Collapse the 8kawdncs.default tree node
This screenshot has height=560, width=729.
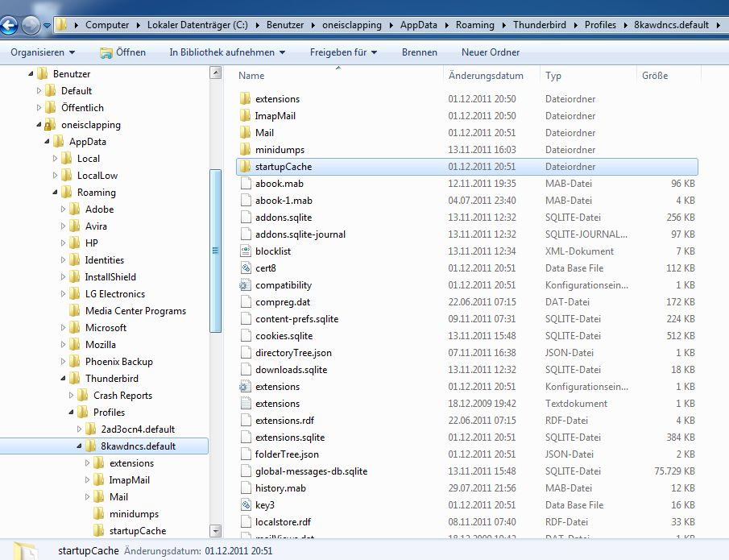80,446
